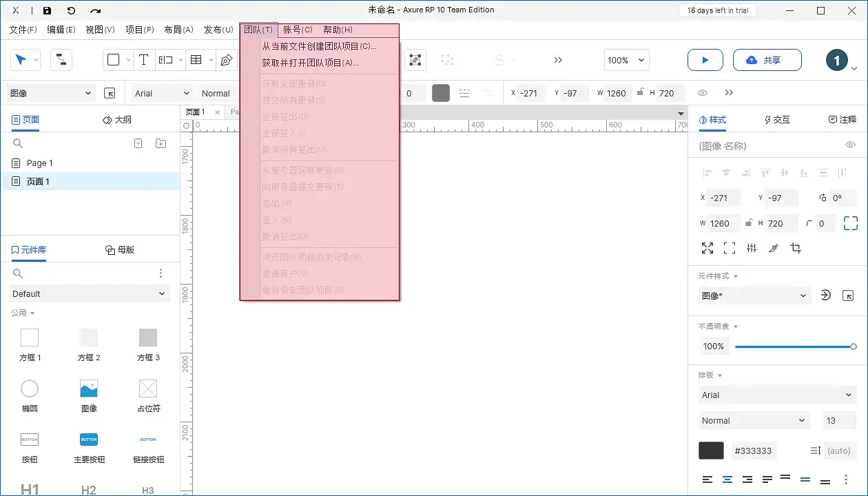This screenshot has height=496, width=868.
Task: Select 从当前文件创建团队项目 menu item
Action: coord(312,45)
